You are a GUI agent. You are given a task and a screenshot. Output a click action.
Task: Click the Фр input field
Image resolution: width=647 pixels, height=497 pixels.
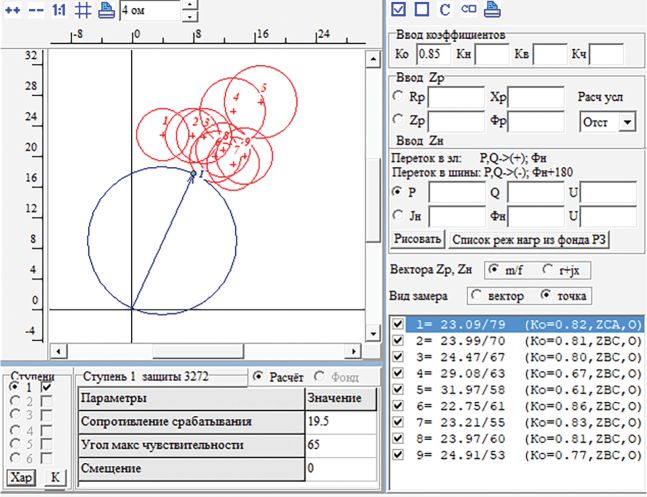(x=536, y=121)
